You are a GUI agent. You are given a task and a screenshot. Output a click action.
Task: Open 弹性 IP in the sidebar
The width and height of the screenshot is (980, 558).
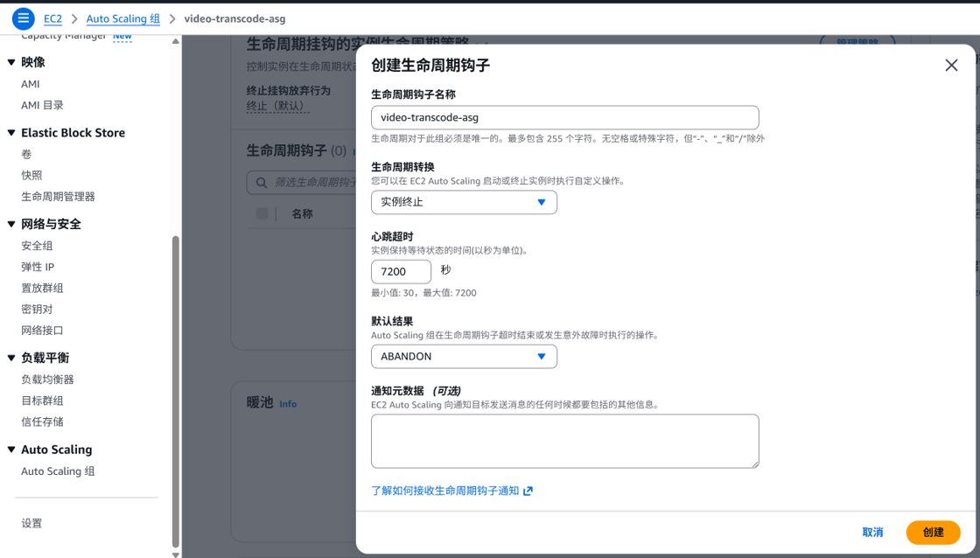[38, 267]
